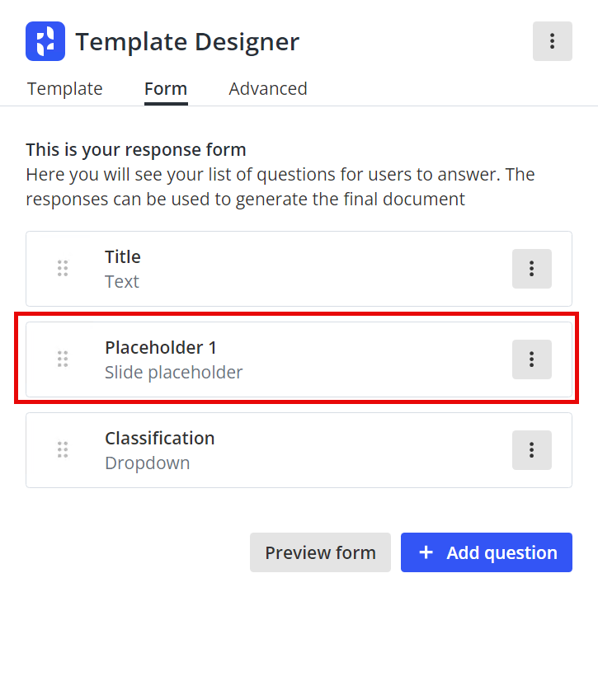
Task: Select the Title question card
Action: pyautogui.click(x=297, y=269)
